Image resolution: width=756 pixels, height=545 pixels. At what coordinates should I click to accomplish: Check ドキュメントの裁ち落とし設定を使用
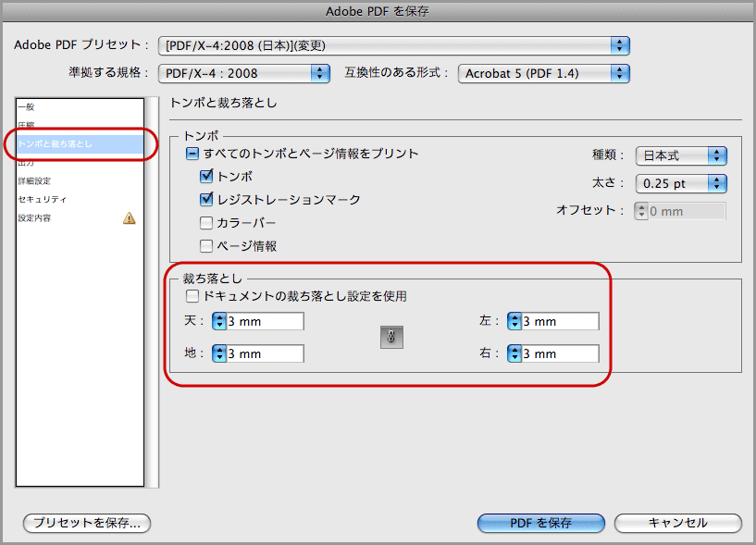[x=192, y=296]
